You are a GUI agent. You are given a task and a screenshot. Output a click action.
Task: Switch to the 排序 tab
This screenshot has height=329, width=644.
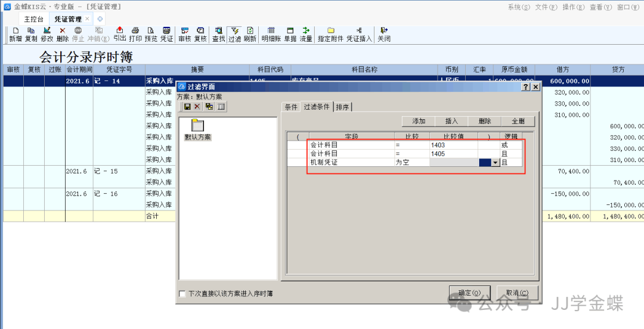pos(342,107)
